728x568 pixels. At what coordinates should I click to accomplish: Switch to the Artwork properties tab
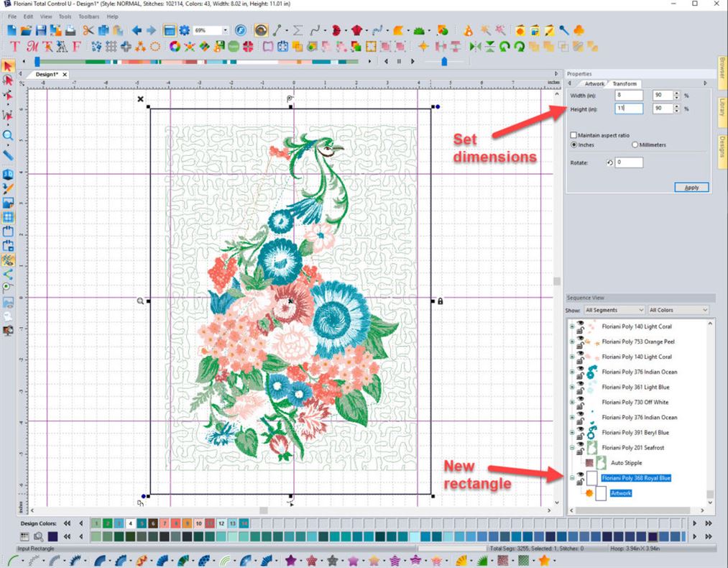[594, 84]
